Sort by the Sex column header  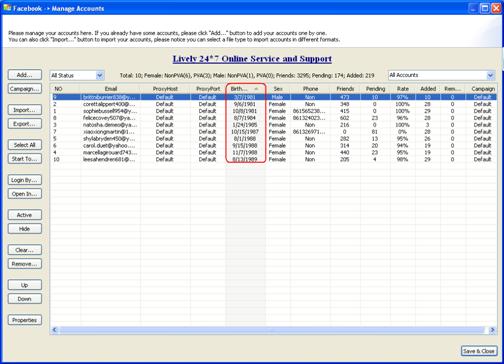(x=278, y=89)
